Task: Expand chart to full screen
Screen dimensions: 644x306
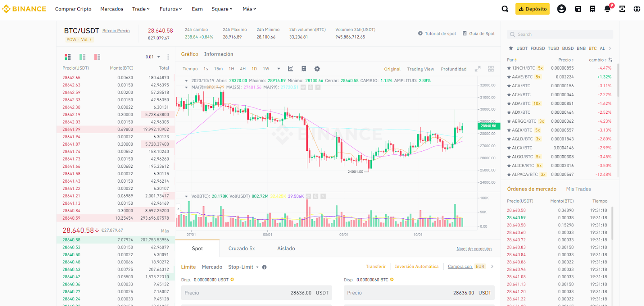Action: pos(477,69)
